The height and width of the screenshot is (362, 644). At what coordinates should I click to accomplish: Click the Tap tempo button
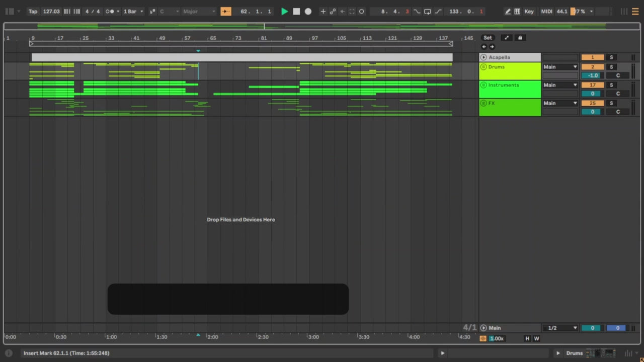tap(33, 12)
